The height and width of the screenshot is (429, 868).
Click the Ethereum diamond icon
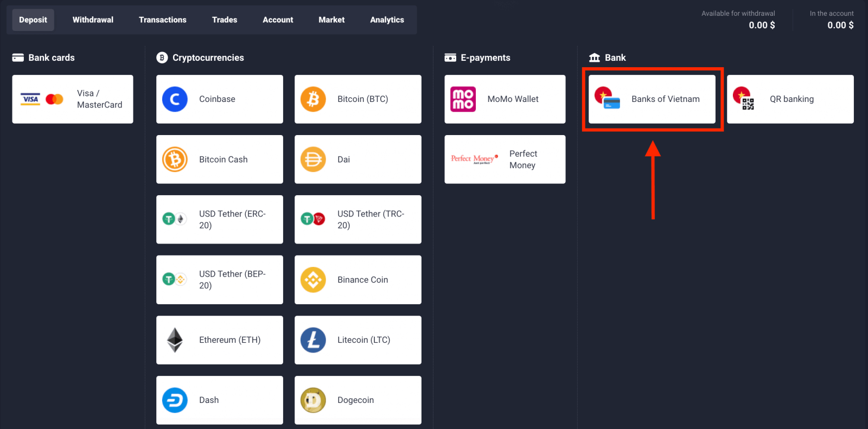tap(175, 340)
